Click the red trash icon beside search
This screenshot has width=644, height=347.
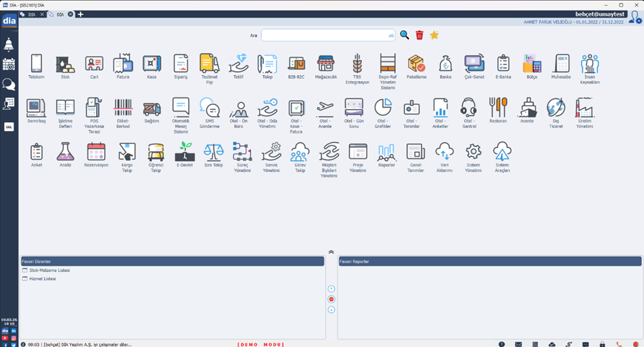[x=420, y=35]
